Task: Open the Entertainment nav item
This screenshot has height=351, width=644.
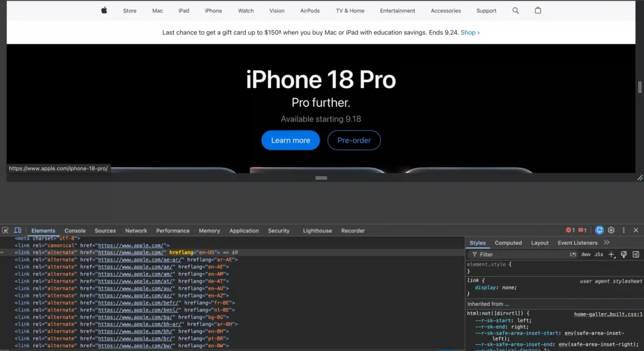Action: coord(397,11)
